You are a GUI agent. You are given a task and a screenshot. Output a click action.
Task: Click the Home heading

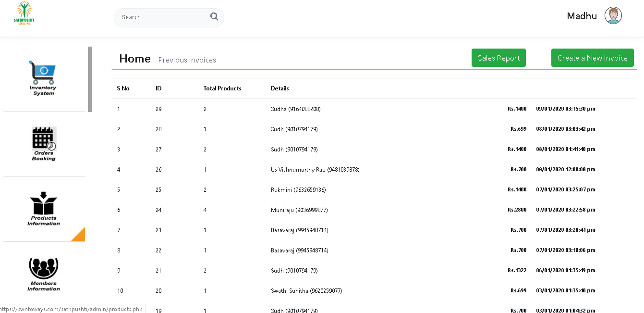135,59
